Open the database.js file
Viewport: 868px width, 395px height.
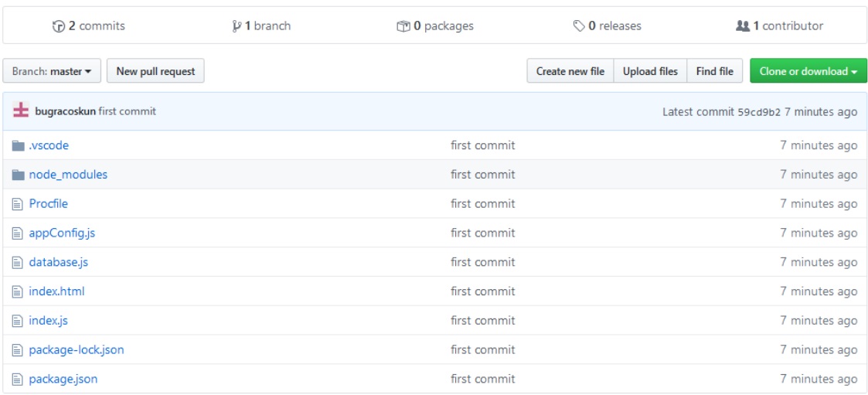58,262
